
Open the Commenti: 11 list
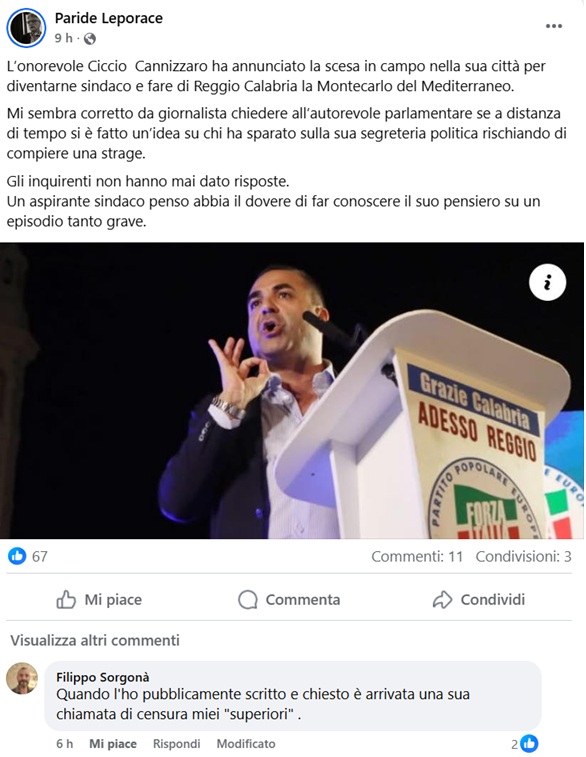click(417, 557)
